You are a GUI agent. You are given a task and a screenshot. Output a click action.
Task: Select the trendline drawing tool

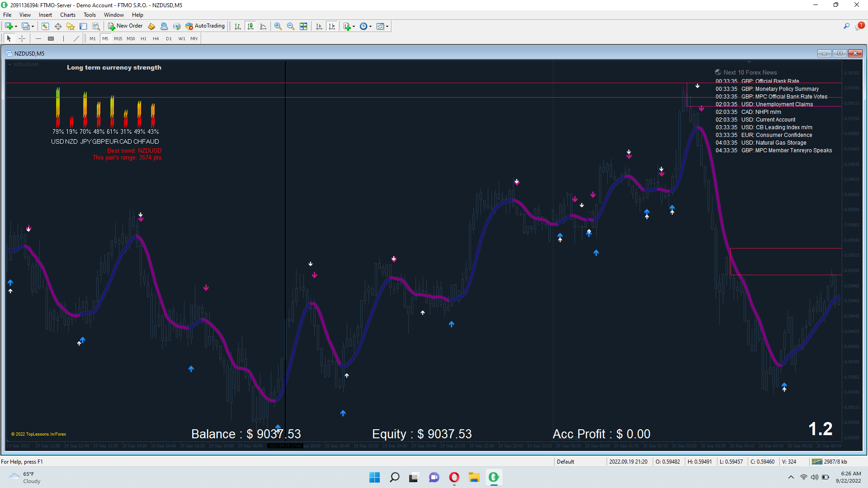point(76,38)
